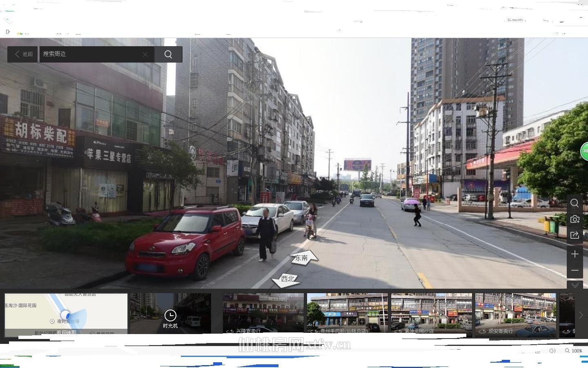Screen dimensions: 588x368
Task: Open the 贵州羊肉粉 street view thumbnail
Action: point(347,313)
